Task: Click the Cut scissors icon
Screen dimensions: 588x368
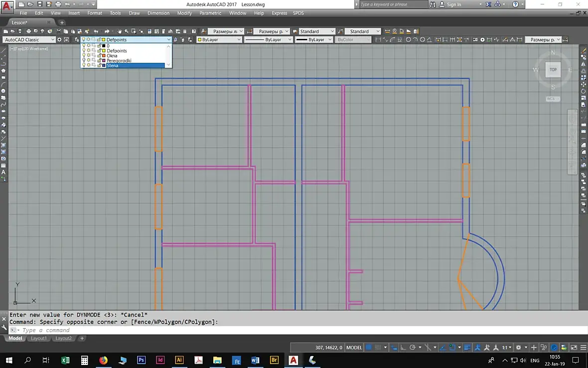Action: [58, 31]
